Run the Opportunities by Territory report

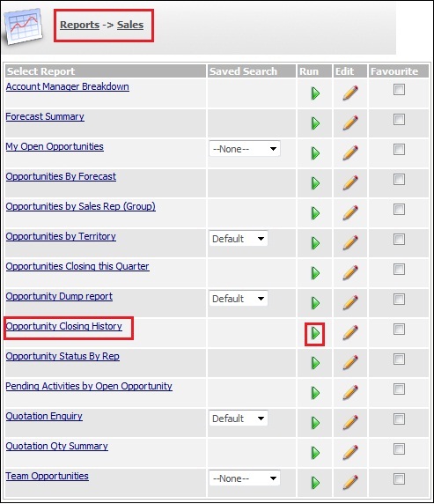click(x=315, y=243)
